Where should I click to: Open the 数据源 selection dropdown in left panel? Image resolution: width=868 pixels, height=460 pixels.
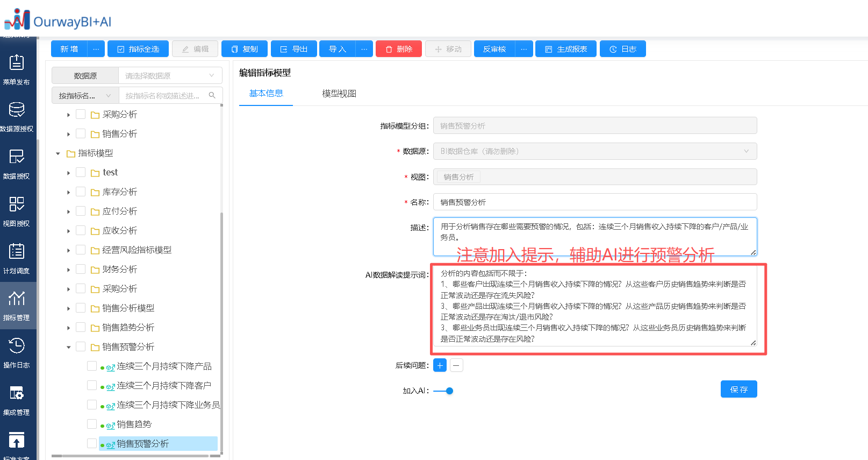(169, 76)
